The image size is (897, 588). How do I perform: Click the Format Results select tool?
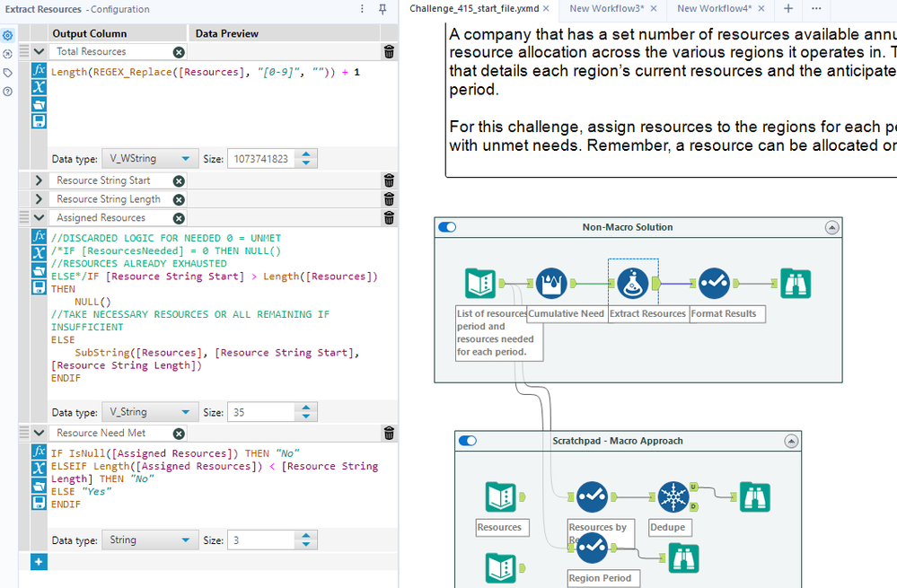pyautogui.click(x=714, y=284)
